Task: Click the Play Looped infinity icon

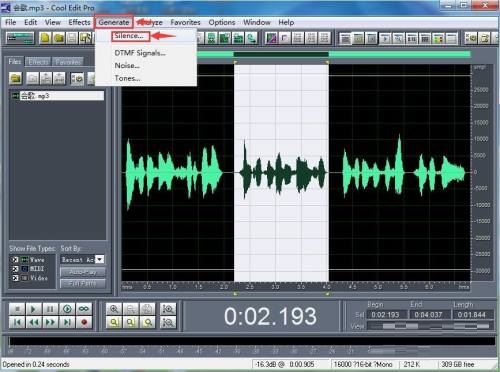Action: (84, 309)
